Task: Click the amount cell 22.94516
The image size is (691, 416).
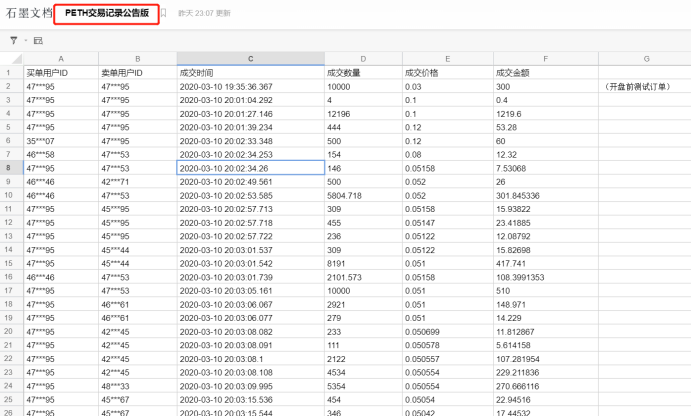Action: [x=546, y=399]
